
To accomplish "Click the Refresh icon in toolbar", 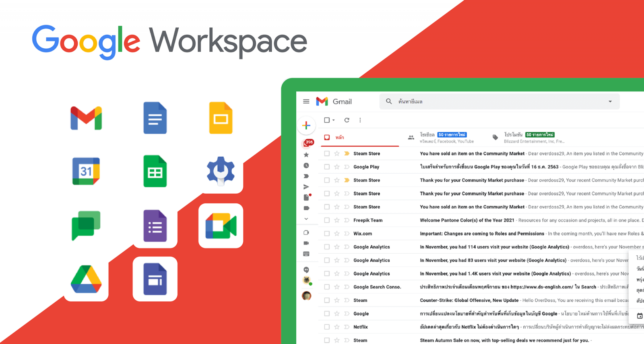I will click(x=347, y=120).
